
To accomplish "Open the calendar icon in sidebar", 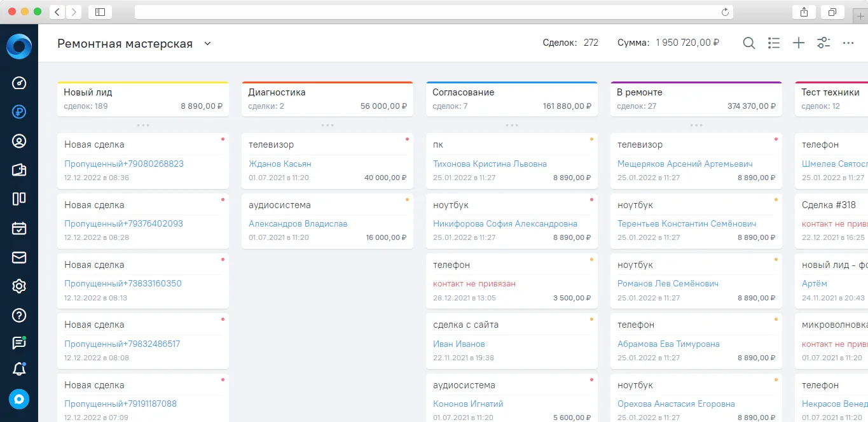I will (x=19, y=228).
